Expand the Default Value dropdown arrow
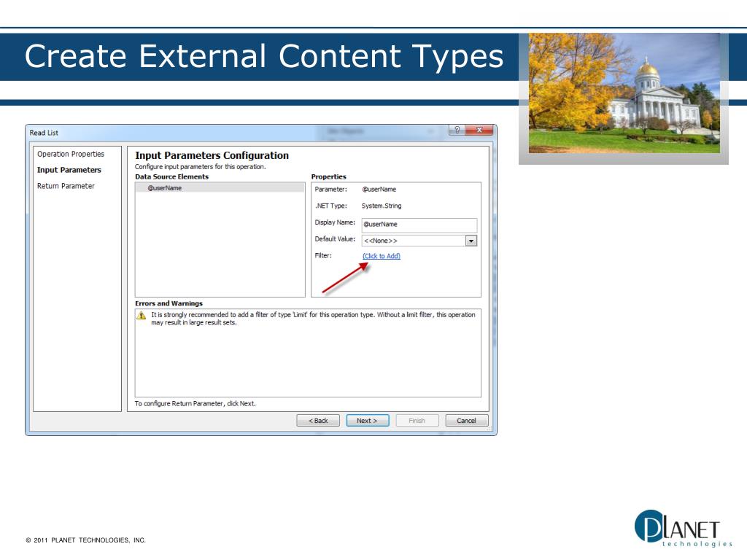Image resolution: width=747 pixels, height=560 pixels. coord(471,241)
